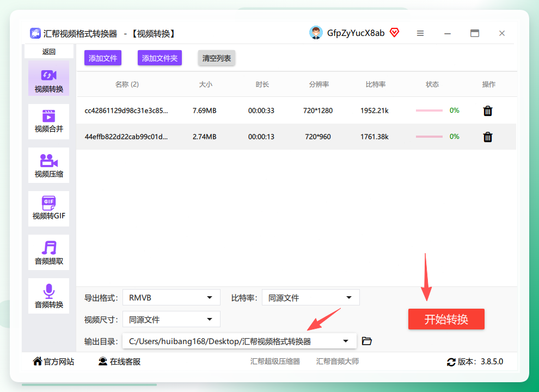Click the 版本: 3.8.5.0 text
Image resolution: width=539 pixels, height=392 pixels.
(480, 362)
